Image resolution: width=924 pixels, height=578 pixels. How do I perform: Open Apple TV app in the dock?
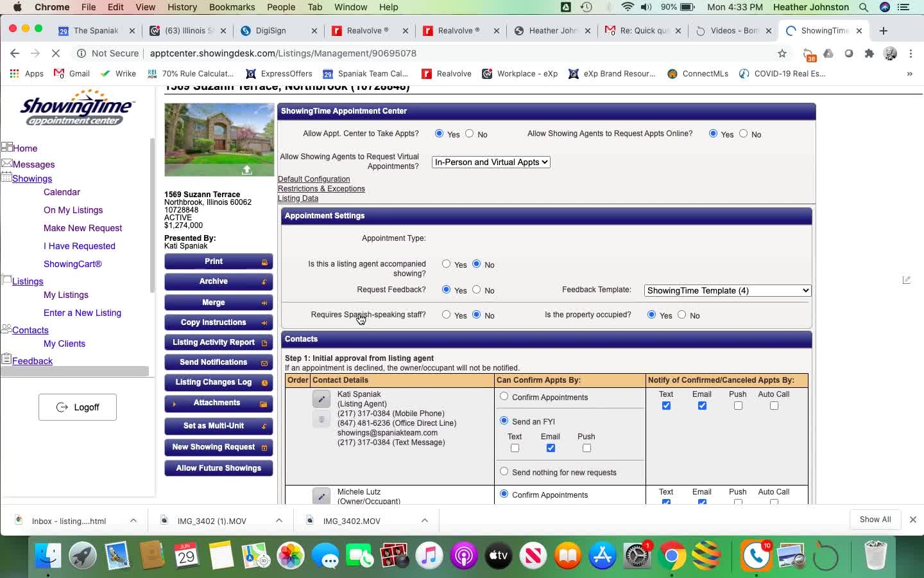[x=499, y=556]
